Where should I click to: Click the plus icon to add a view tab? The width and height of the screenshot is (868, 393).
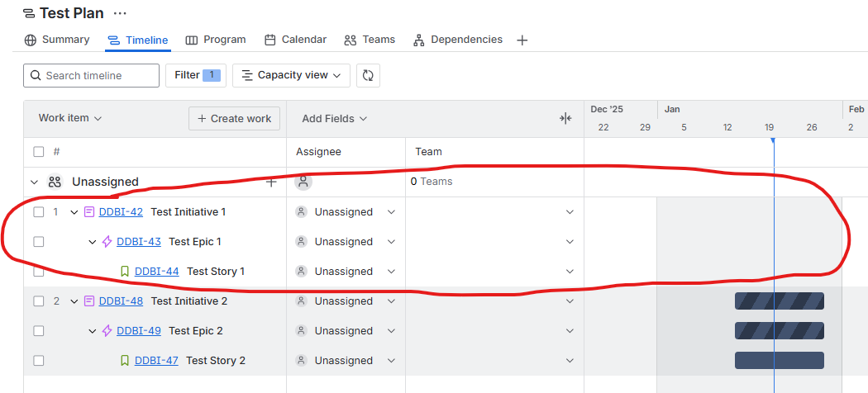coord(522,40)
